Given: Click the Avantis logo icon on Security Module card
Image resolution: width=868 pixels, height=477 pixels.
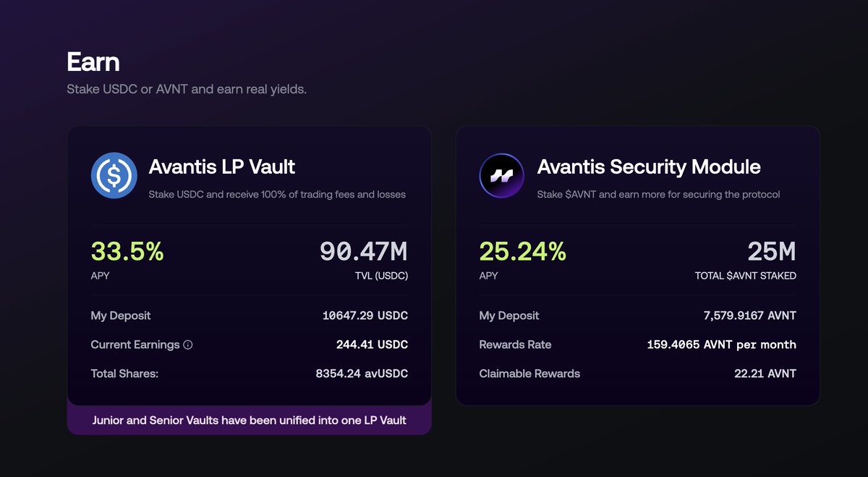Looking at the screenshot, I should (x=501, y=175).
